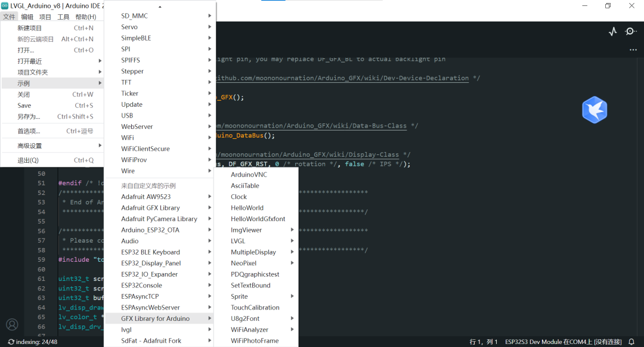Expand the 高级设置 submenu
The height and width of the screenshot is (347, 644).
click(52, 146)
